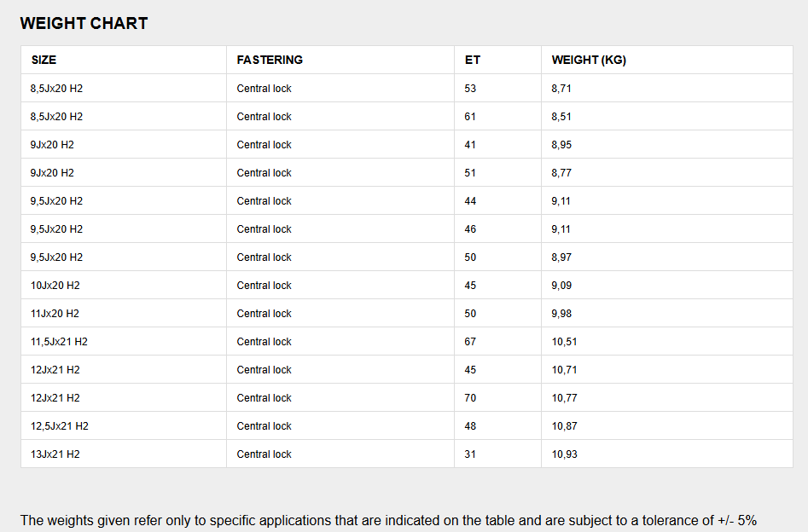Click weight value 10,93
Image resolution: width=808 pixels, height=532 pixels.
pyautogui.click(x=564, y=454)
